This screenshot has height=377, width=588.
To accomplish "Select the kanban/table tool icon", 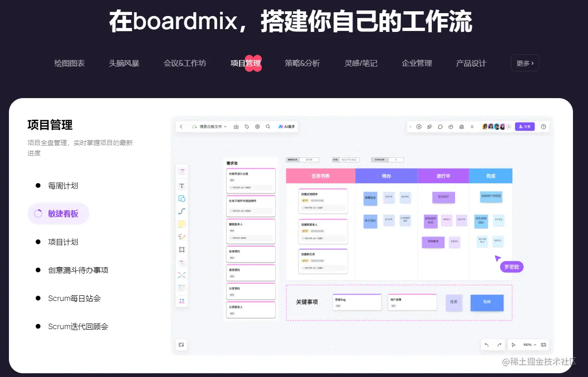I will [182, 287].
